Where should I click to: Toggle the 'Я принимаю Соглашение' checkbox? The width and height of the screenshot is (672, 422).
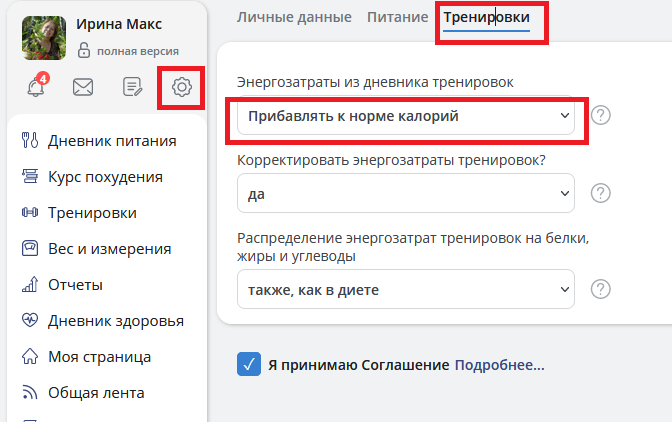(249, 365)
